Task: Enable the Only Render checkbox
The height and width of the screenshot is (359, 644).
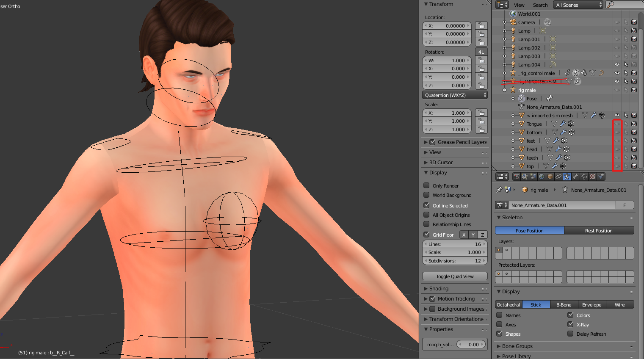Action: [427, 185]
